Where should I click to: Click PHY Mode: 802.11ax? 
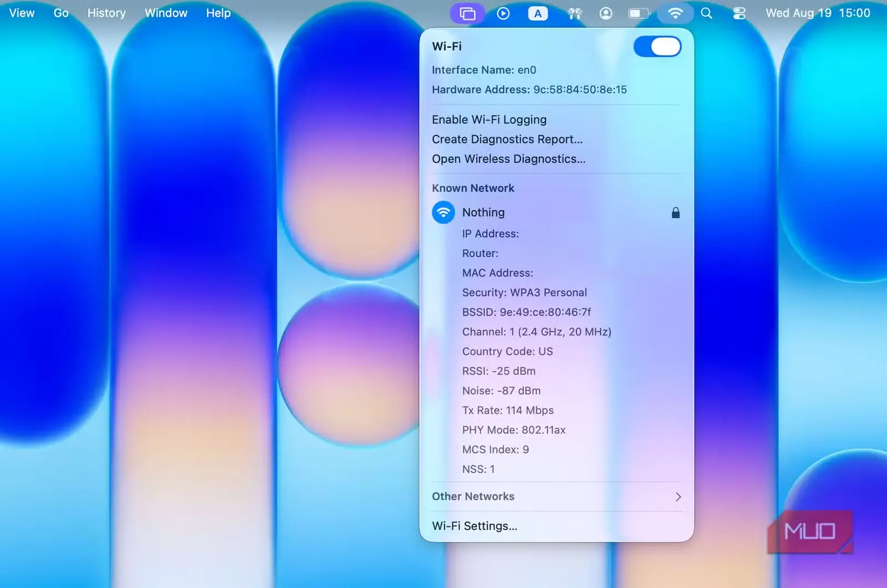(514, 430)
